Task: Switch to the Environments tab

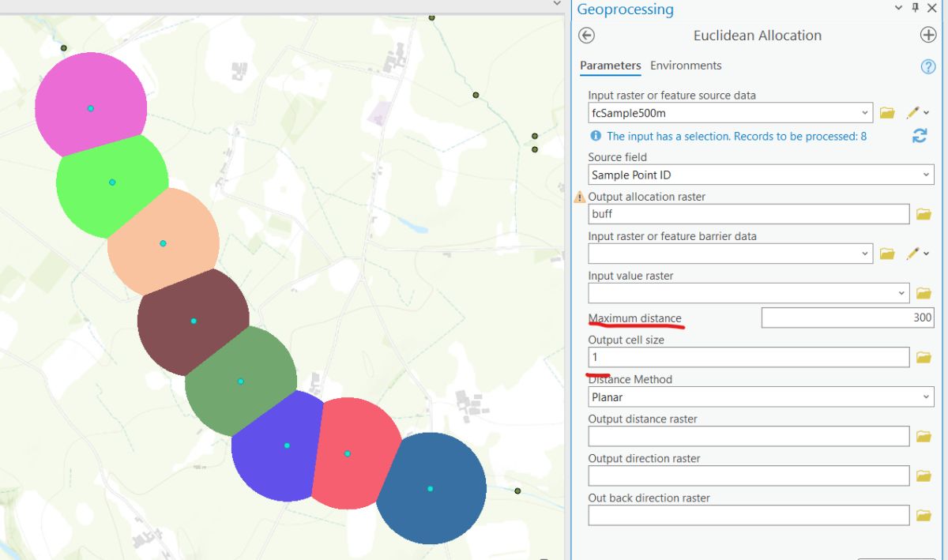Action: tap(686, 66)
